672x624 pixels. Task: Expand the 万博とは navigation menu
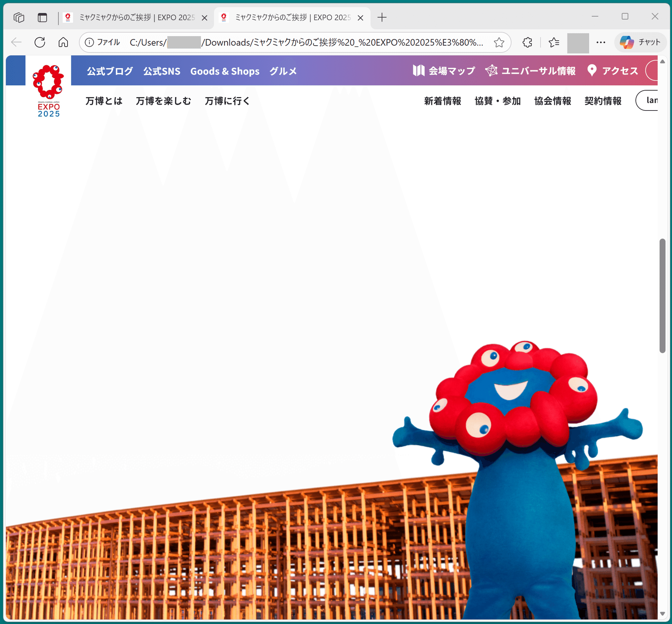(x=104, y=101)
